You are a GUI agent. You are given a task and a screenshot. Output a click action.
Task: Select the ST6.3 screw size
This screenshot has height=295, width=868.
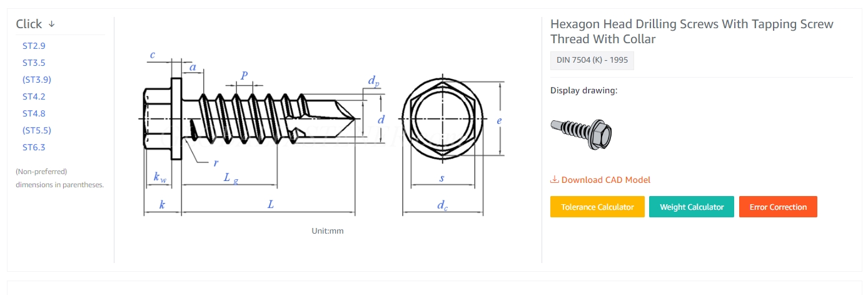(x=34, y=147)
